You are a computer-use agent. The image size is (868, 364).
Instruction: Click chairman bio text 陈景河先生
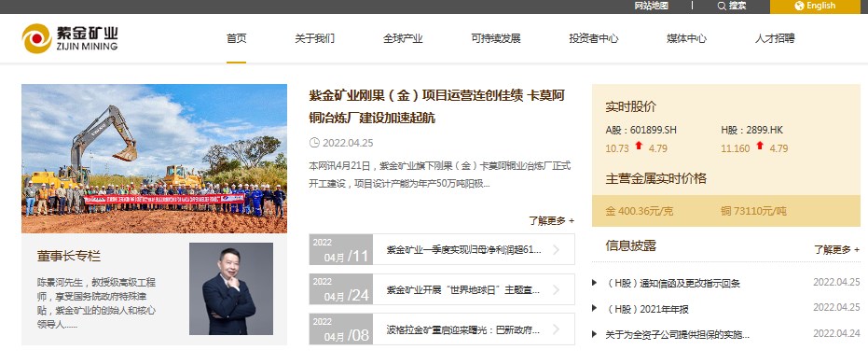click(x=96, y=303)
